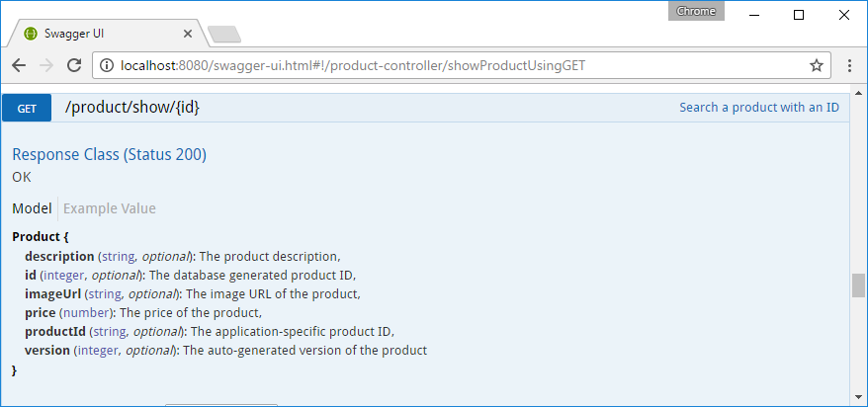View site information icon in address bar
868x407 pixels.
pos(106,65)
